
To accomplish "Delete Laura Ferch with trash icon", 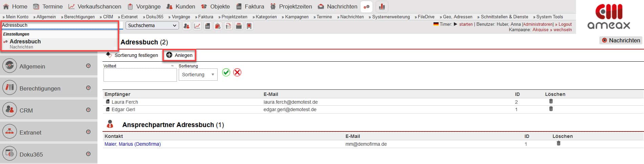I will click(551, 101).
